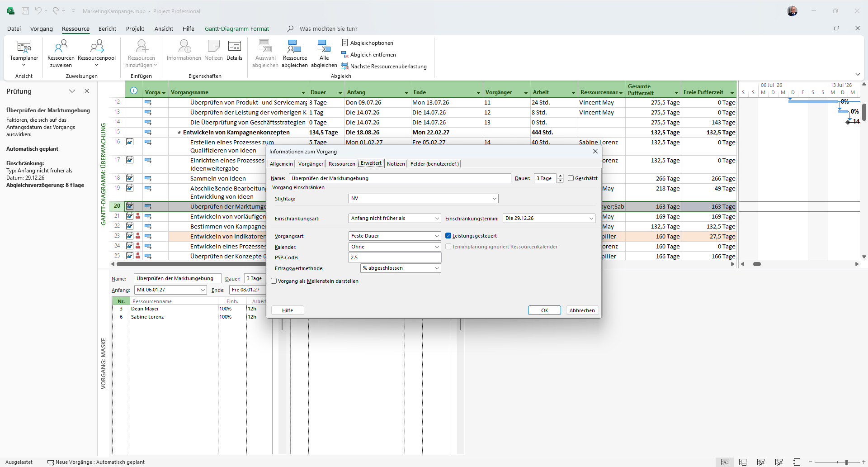Toggle the Geschätzt checkbox
Viewport: 868px width, 467px height.
click(x=571, y=178)
